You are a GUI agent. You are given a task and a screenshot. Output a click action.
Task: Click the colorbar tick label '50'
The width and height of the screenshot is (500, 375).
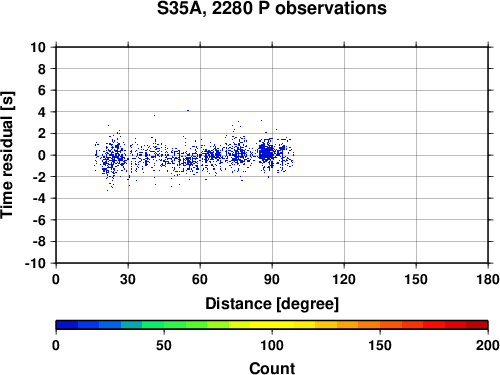point(164,345)
